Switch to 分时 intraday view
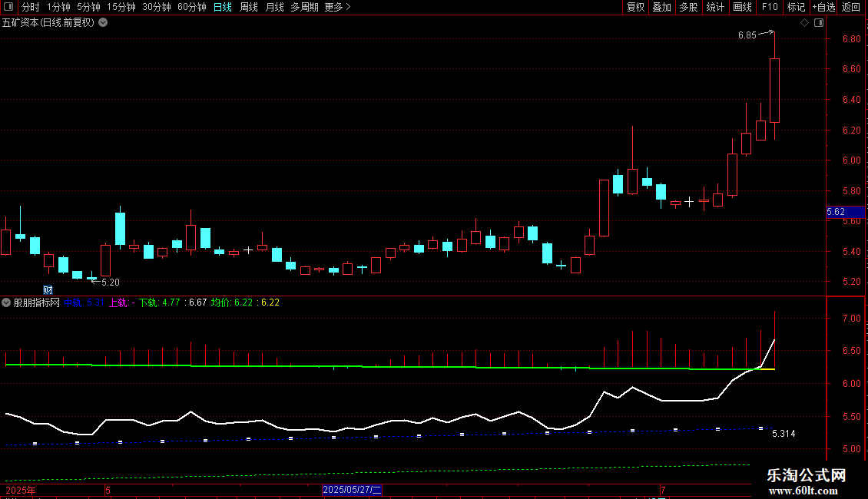The width and height of the screenshot is (868, 499). coord(31,7)
